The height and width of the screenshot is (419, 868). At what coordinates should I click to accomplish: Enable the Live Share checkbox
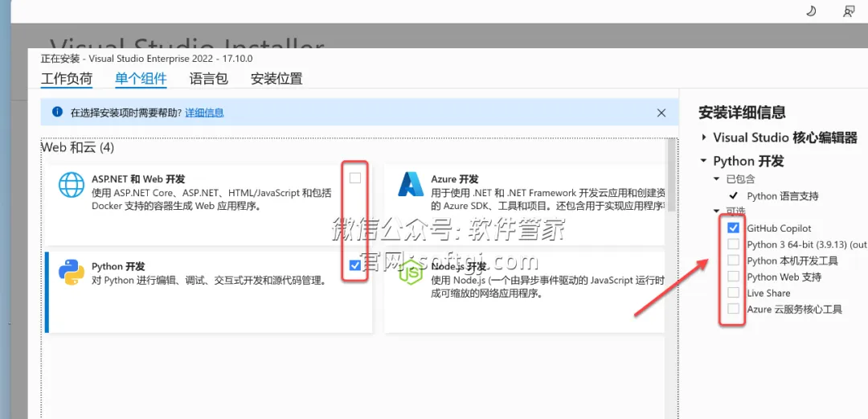734,292
